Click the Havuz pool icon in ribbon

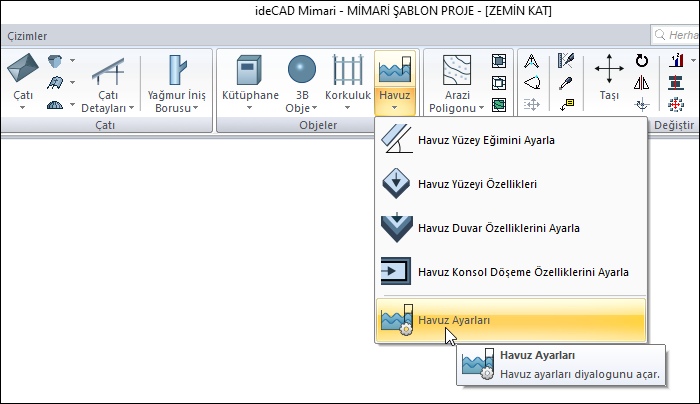coord(395,69)
